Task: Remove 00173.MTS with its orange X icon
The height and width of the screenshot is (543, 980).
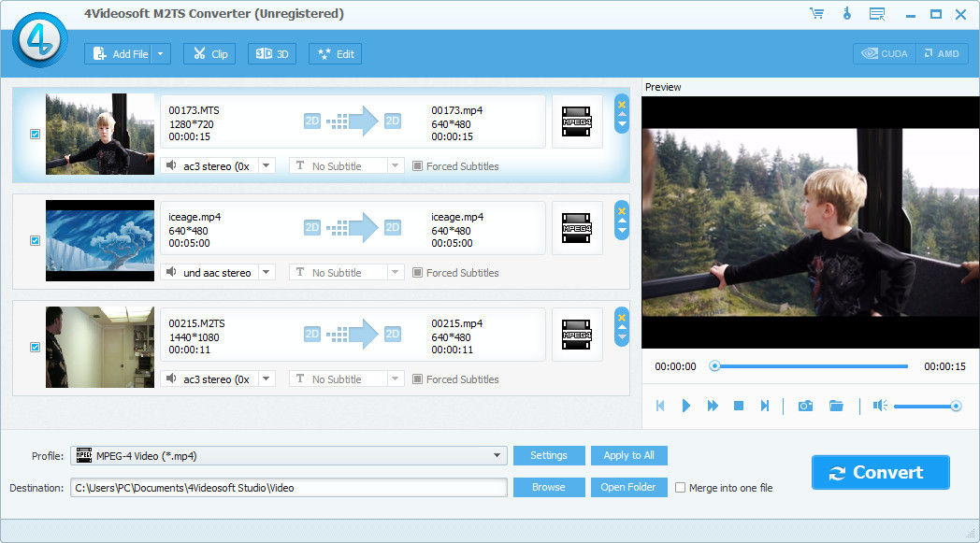Action: (621, 105)
